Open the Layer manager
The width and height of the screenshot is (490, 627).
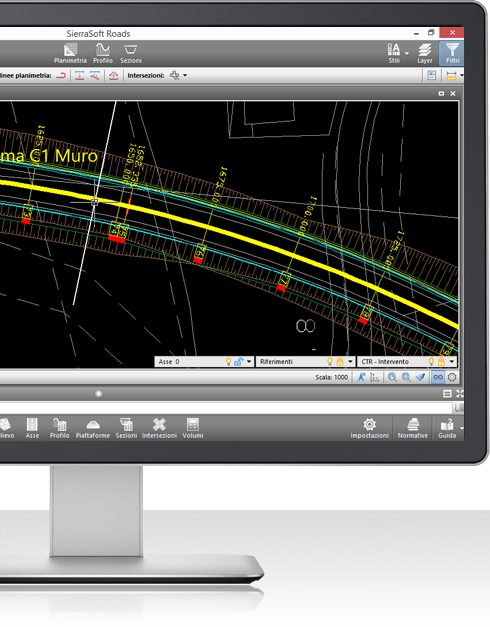[425, 54]
